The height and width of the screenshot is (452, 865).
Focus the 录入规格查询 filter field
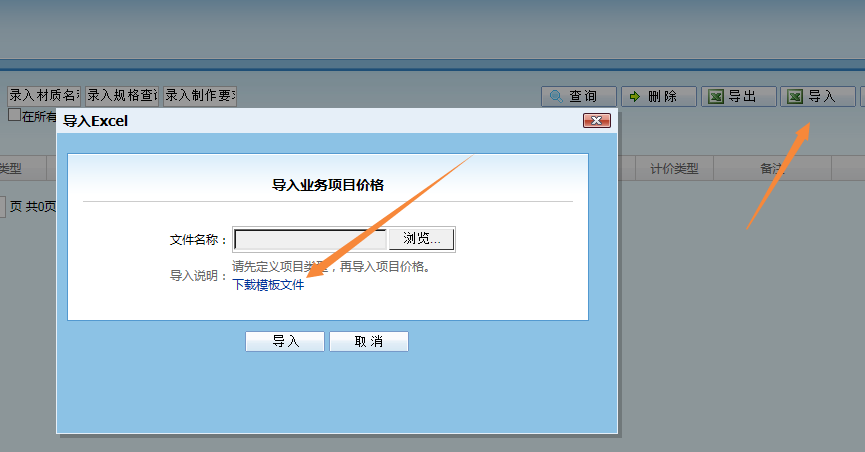(122, 96)
